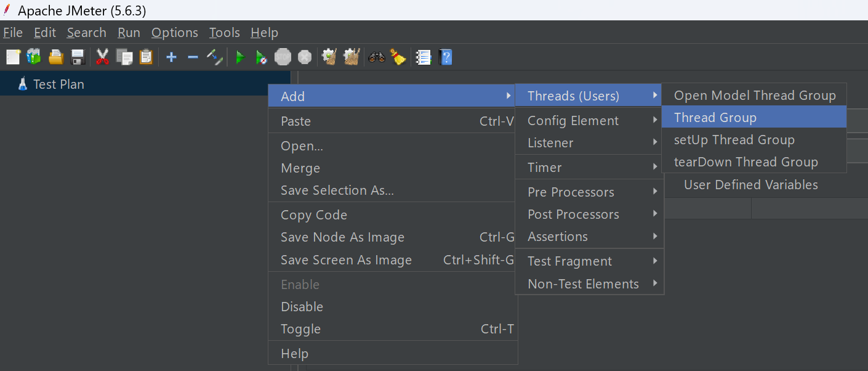Click Save Node As Image

393,237
